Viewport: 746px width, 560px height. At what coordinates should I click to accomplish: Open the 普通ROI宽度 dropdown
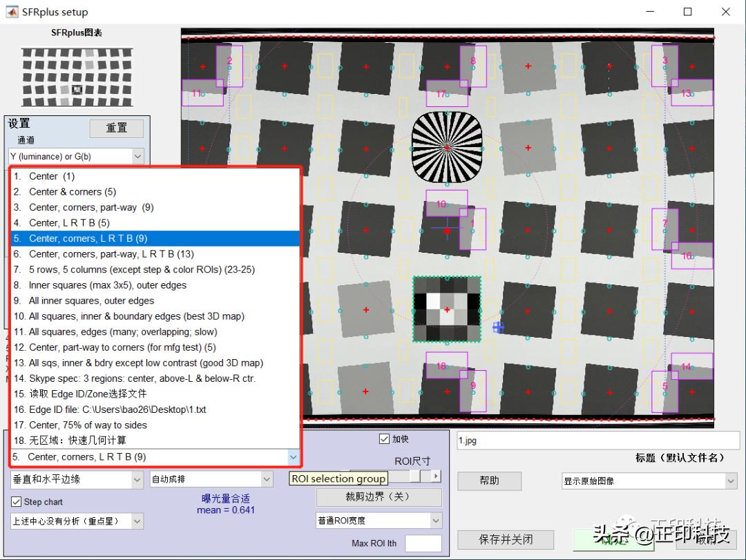tap(379, 521)
